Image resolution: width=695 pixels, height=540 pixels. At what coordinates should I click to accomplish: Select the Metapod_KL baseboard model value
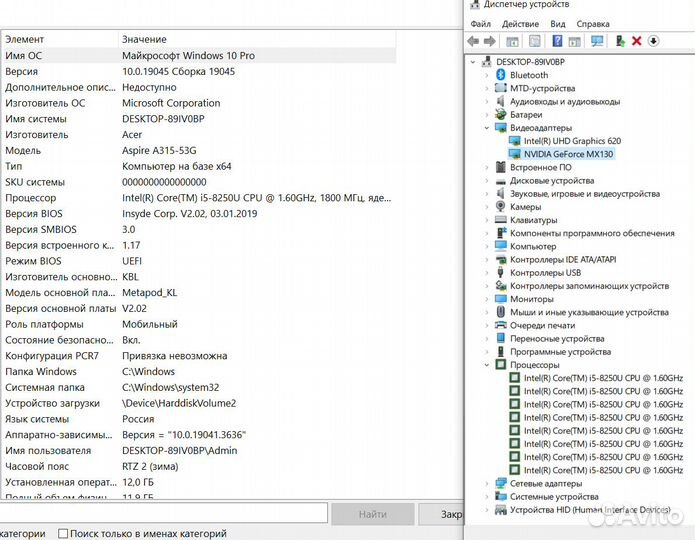click(149, 293)
